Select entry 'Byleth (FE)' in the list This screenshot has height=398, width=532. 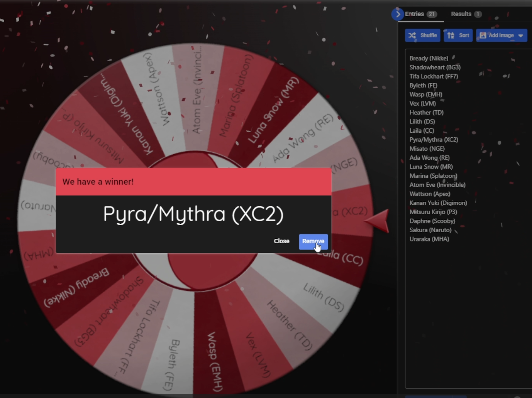click(x=424, y=86)
